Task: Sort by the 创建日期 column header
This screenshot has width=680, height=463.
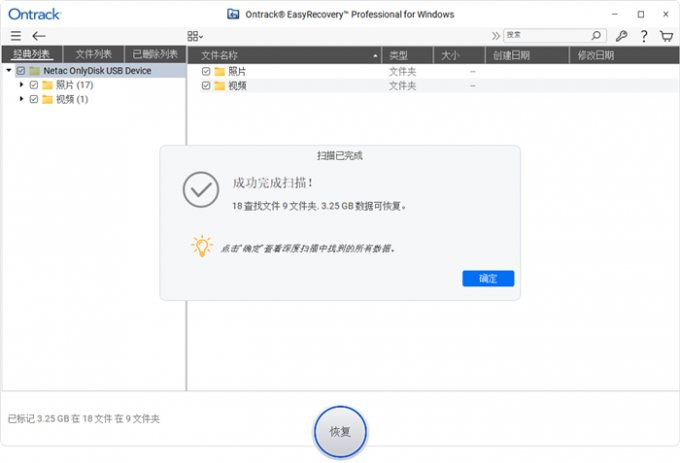Action: [x=527, y=55]
